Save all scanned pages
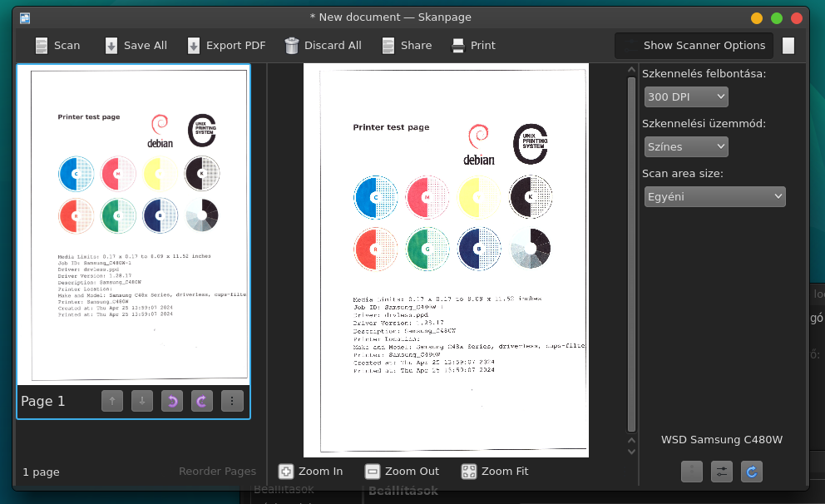 (136, 45)
